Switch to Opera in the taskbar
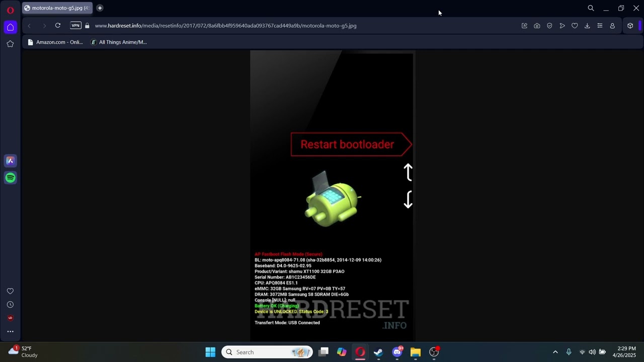Image resolution: width=644 pixels, height=362 pixels. point(360,352)
